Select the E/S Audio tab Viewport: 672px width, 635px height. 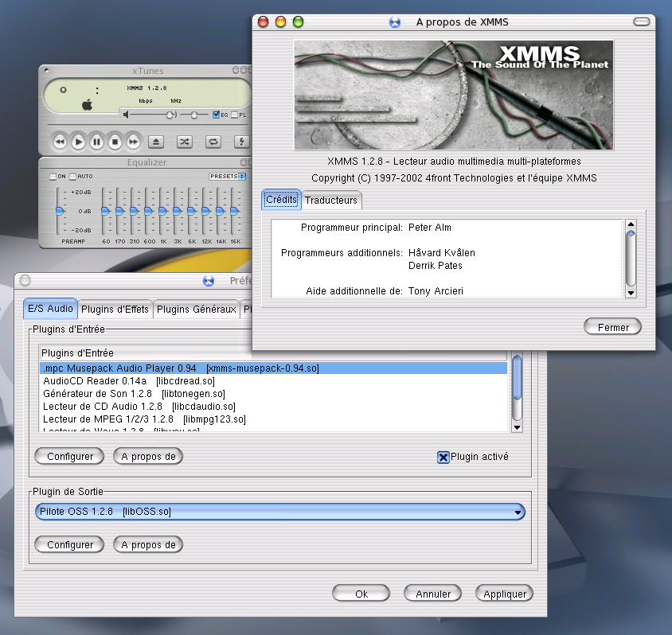[50, 308]
